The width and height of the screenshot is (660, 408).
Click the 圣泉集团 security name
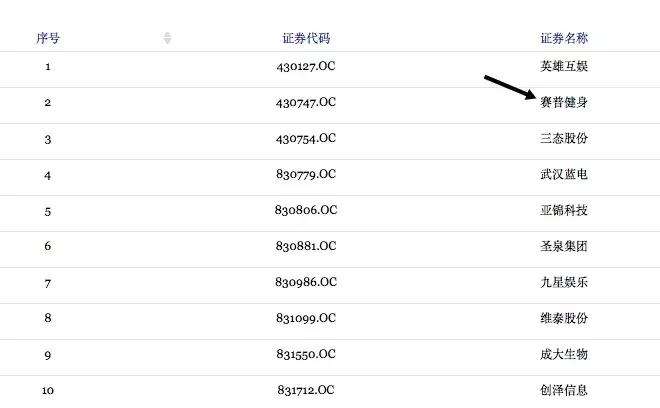[564, 246]
